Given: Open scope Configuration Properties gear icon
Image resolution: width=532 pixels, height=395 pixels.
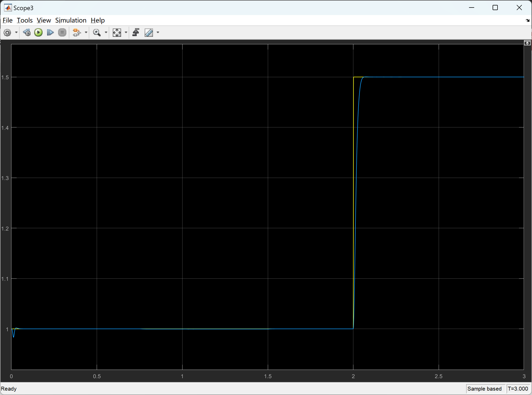Looking at the screenshot, I should (7, 33).
